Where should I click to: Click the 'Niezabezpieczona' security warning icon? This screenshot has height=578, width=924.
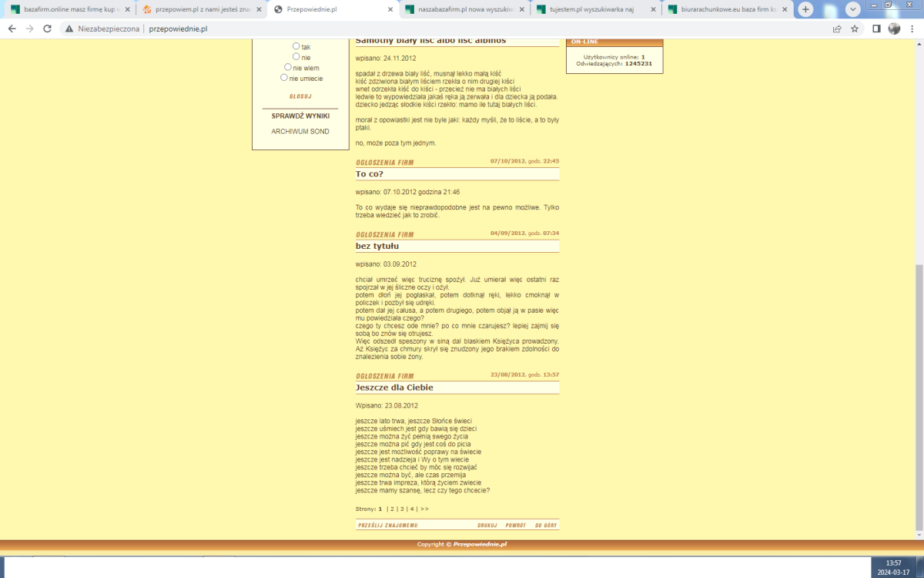click(69, 29)
